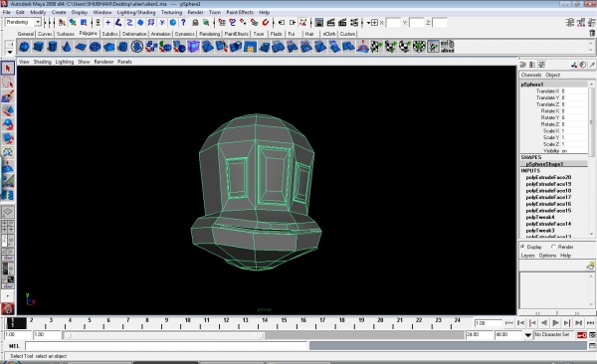Toggle the auto keyframe red key button
Screen dimensions: 597x364
click(x=582, y=335)
